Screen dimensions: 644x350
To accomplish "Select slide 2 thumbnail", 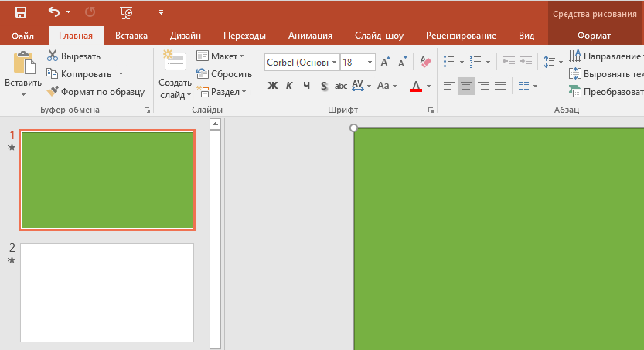I will pos(107,292).
